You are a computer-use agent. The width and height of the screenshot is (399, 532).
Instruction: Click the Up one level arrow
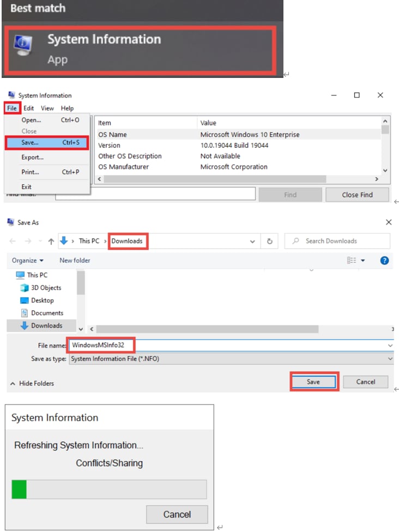tap(51, 241)
